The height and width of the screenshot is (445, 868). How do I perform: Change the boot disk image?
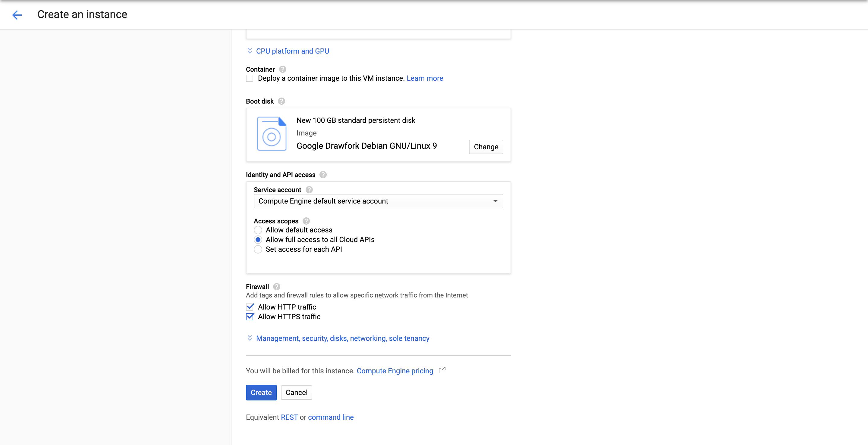coord(486,147)
